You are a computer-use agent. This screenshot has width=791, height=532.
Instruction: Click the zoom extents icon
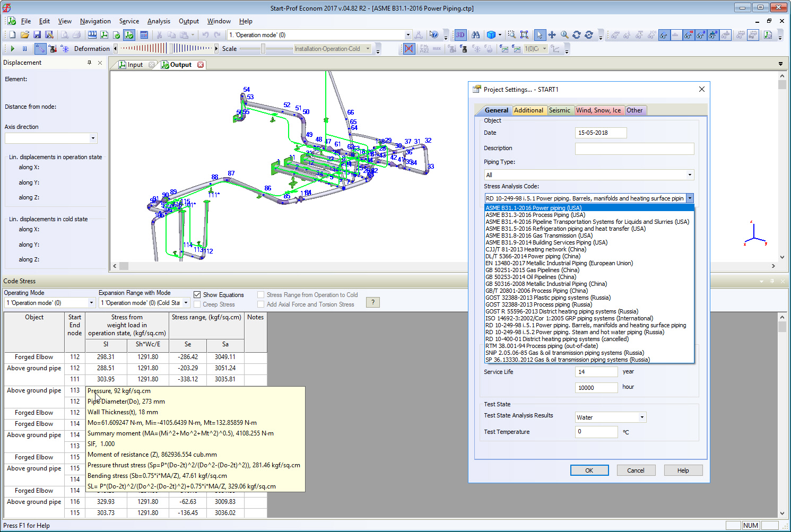coord(524,35)
